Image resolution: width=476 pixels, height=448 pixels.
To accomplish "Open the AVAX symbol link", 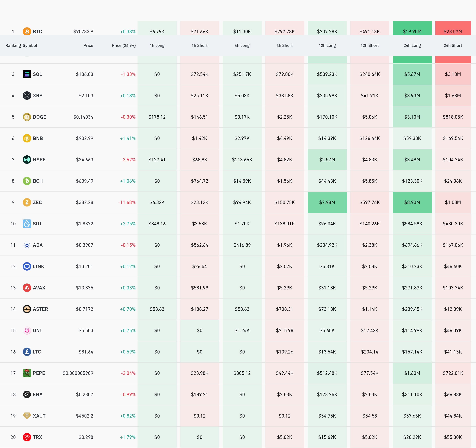I will (x=39, y=288).
